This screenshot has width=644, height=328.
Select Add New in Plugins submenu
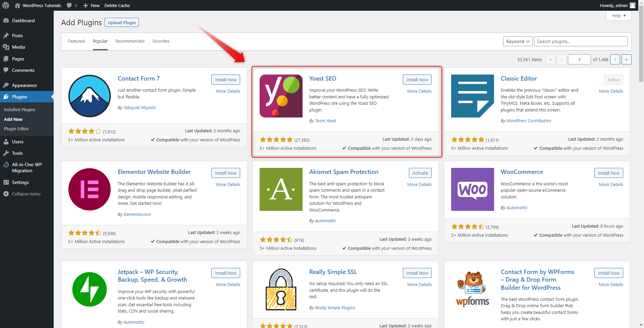tap(13, 119)
